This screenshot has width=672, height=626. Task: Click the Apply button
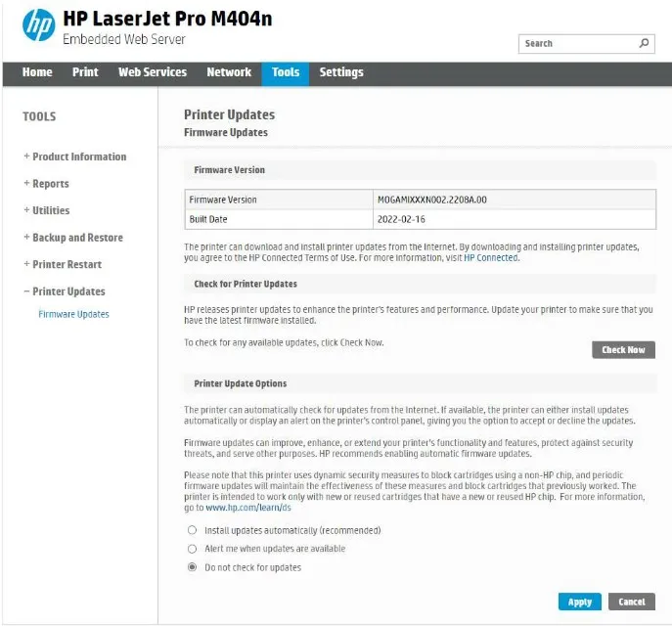pos(579,602)
